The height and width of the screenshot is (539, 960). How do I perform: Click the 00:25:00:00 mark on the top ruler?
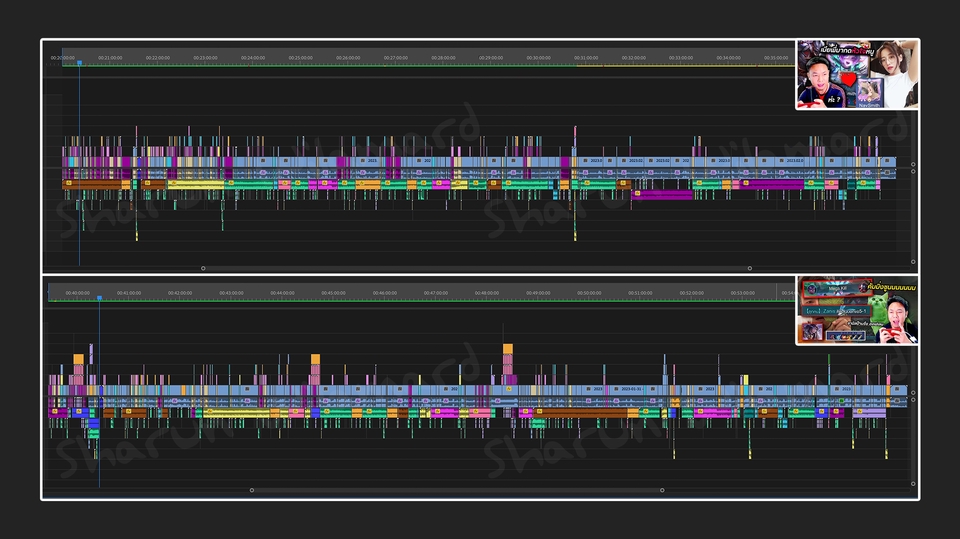coord(301,58)
